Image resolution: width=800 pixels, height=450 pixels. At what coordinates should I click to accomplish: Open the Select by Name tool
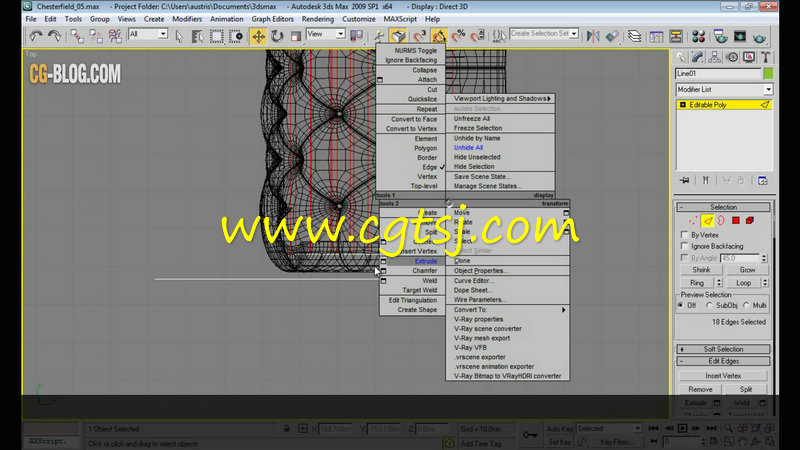click(x=197, y=36)
